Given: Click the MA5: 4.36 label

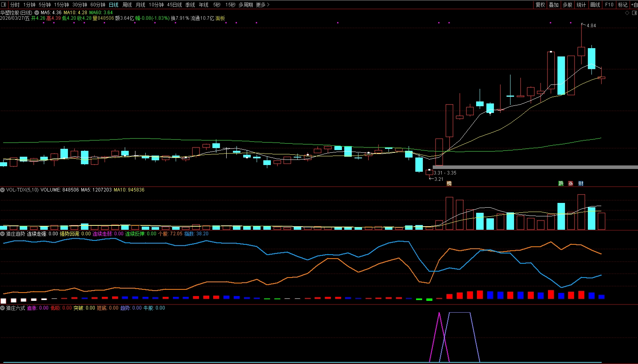Looking at the screenshot, I should pos(51,13).
